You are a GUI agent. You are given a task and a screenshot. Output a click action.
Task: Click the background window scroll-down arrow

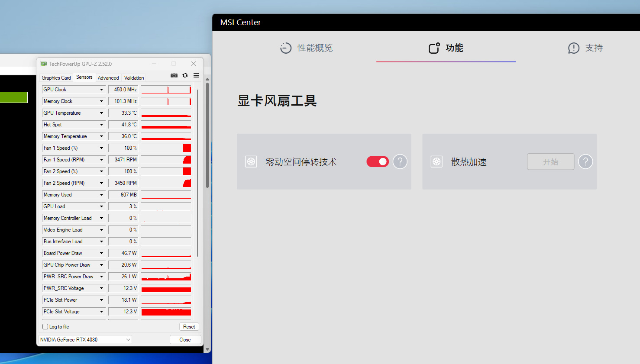[207, 349]
